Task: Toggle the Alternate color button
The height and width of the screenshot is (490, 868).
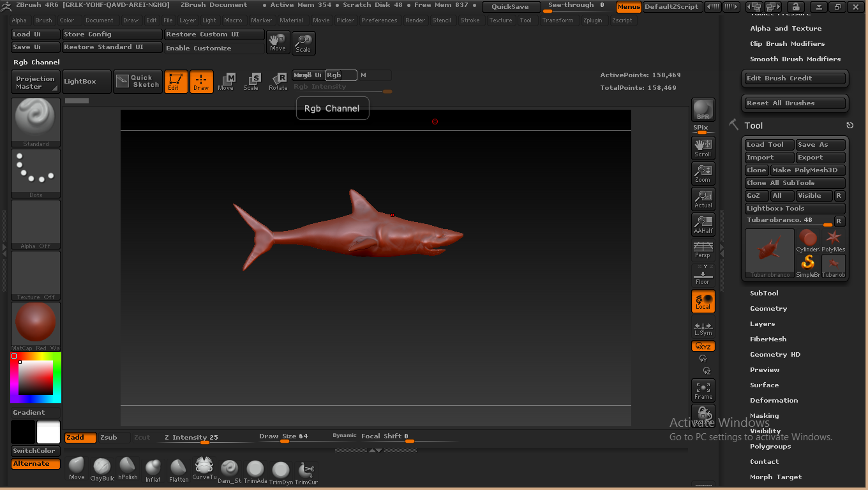Action: point(36,464)
